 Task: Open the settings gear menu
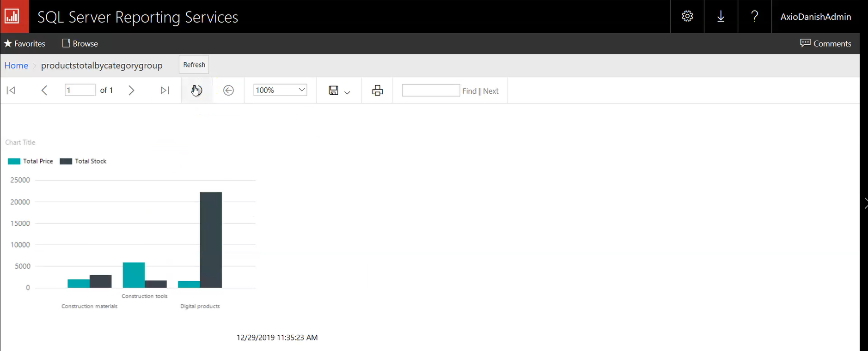click(687, 17)
